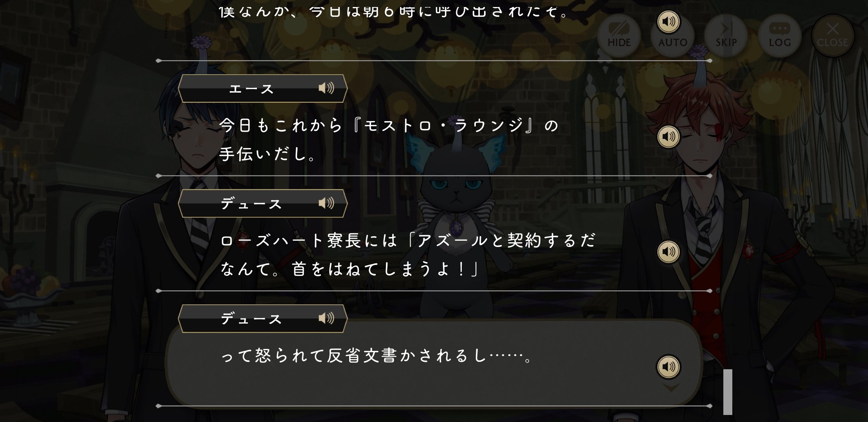The width and height of the screenshot is (868, 422).
Task: Click speaker icon in first デュース name tag
Action: [326, 203]
